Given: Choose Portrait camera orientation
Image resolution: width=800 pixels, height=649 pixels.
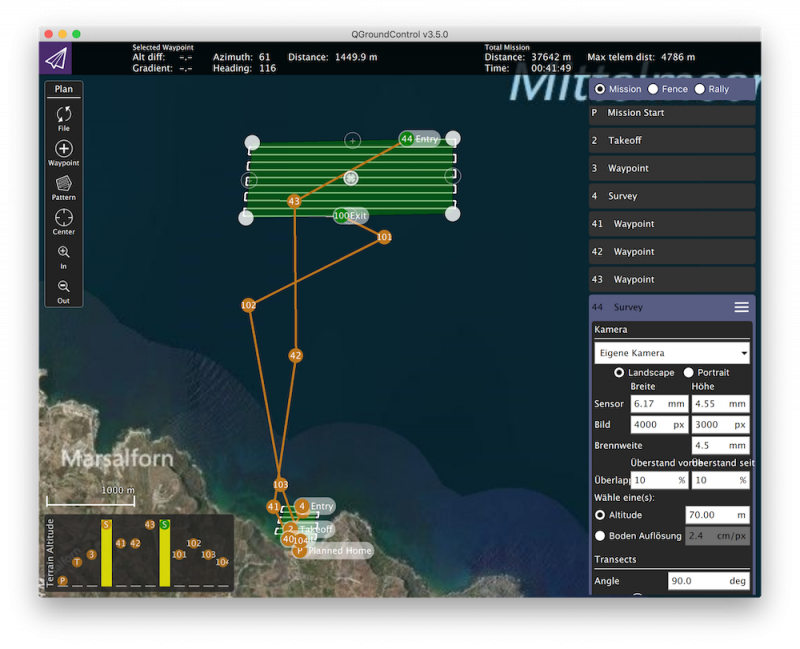Looking at the screenshot, I should pos(688,372).
